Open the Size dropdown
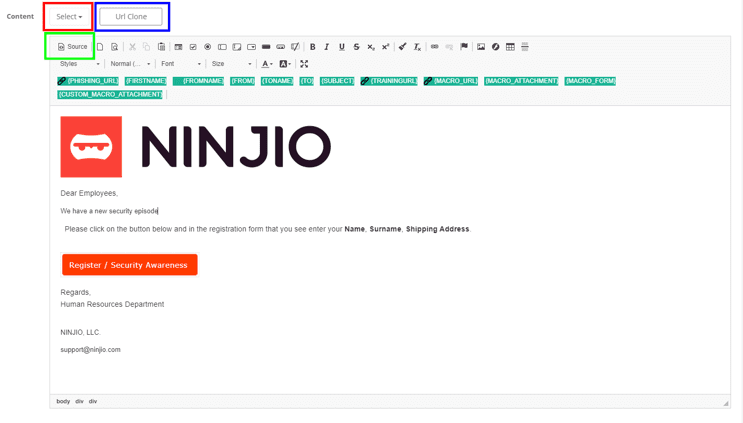743x423 pixels. tap(231, 63)
